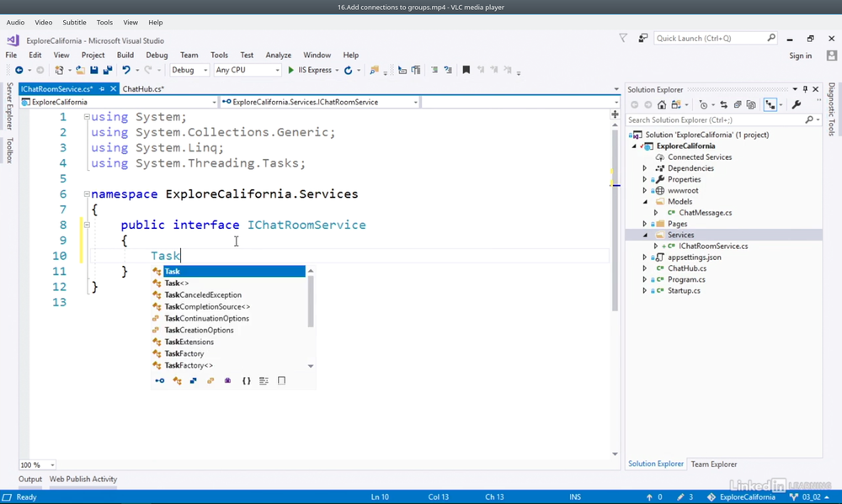
Task: Click the Open File folder icon
Action: click(80, 71)
